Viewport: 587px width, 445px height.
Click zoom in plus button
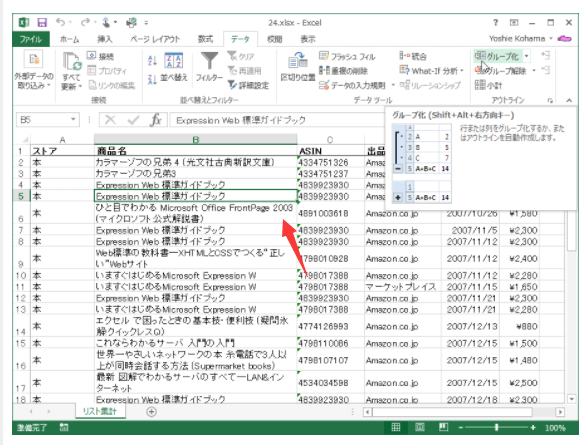point(533,427)
